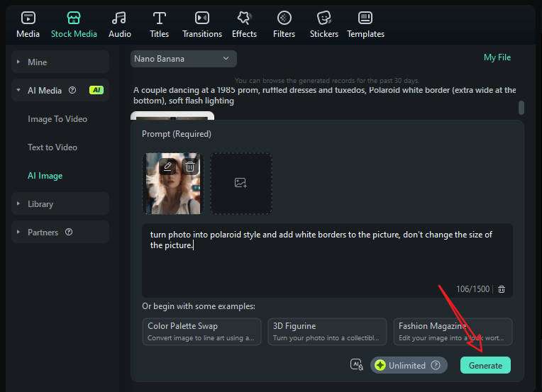This screenshot has height=392, width=542.
Task: Open the Audio music note icon
Action: coord(119,18)
